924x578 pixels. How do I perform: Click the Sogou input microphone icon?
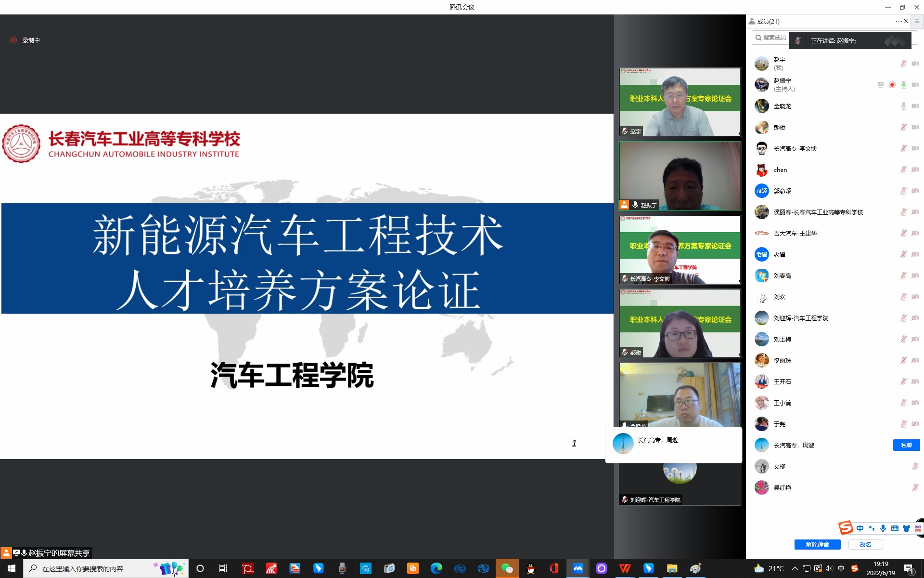tap(883, 528)
